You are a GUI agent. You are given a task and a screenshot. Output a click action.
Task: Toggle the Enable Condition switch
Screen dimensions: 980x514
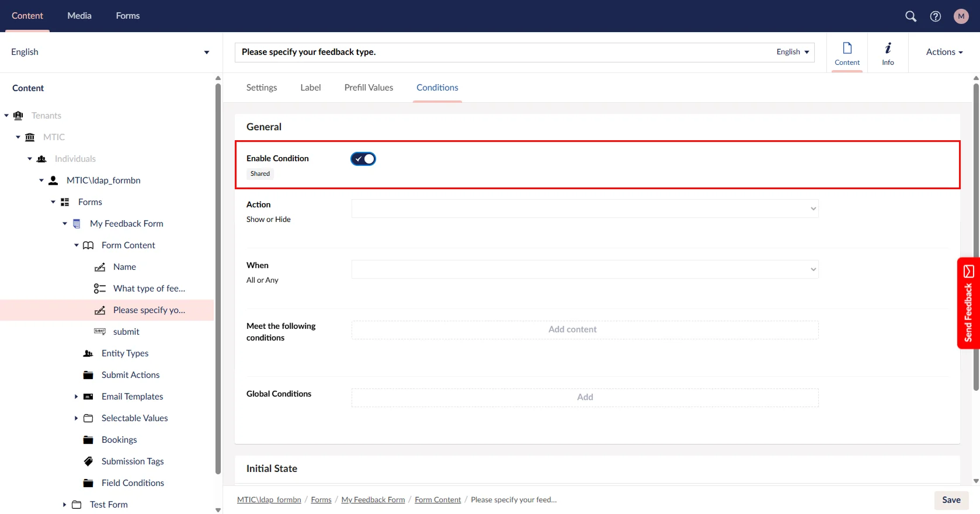click(363, 159)
